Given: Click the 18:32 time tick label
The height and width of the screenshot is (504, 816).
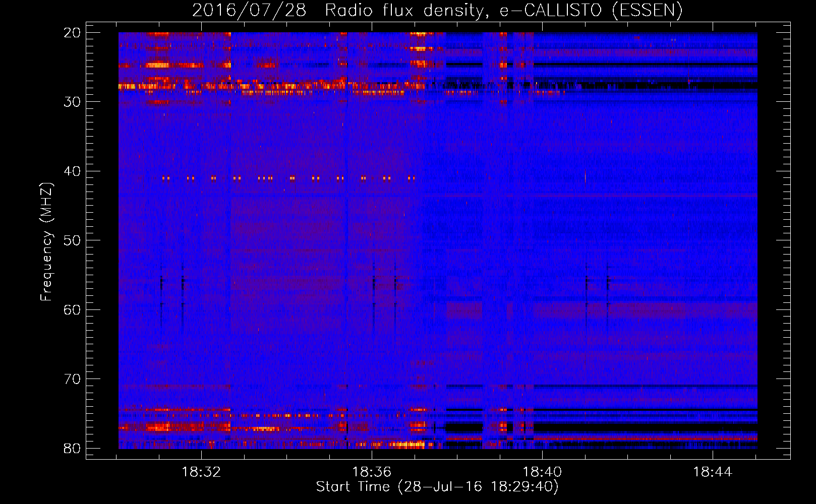Looking at the screenshot, I should click(x=202, y=472).
